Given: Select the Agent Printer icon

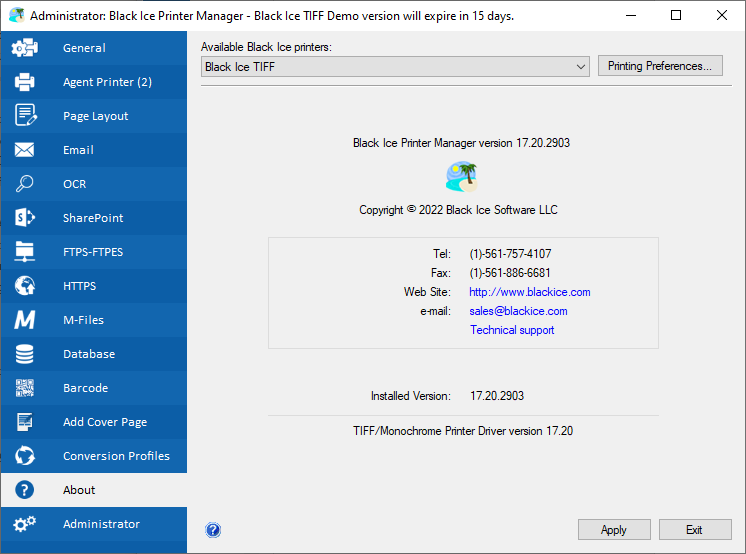Looking at the screenshot, I should click(25, 82).
